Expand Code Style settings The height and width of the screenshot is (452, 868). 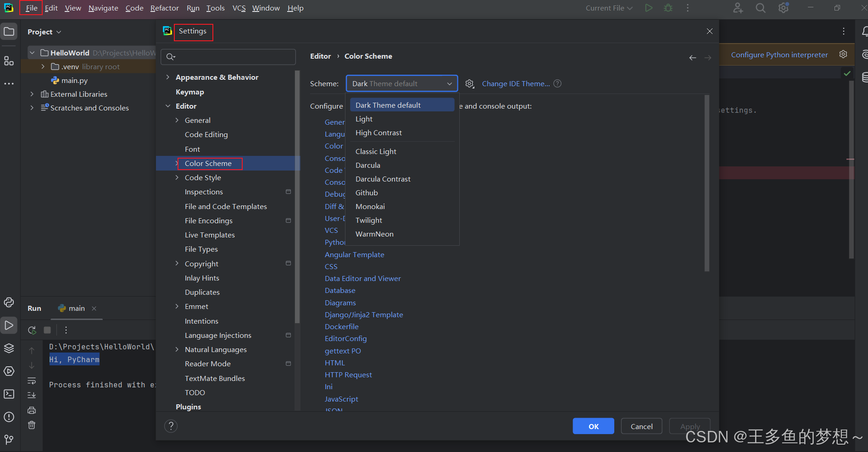177,177
